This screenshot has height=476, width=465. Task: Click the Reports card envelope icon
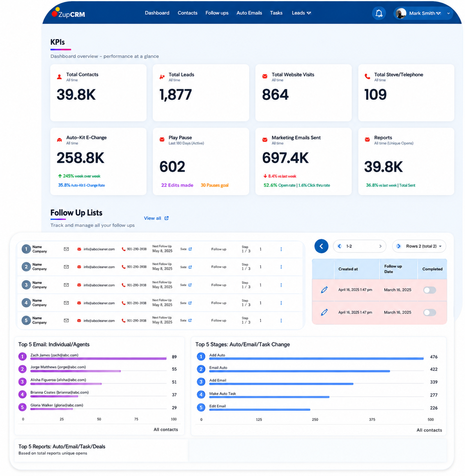click(367, 140)
